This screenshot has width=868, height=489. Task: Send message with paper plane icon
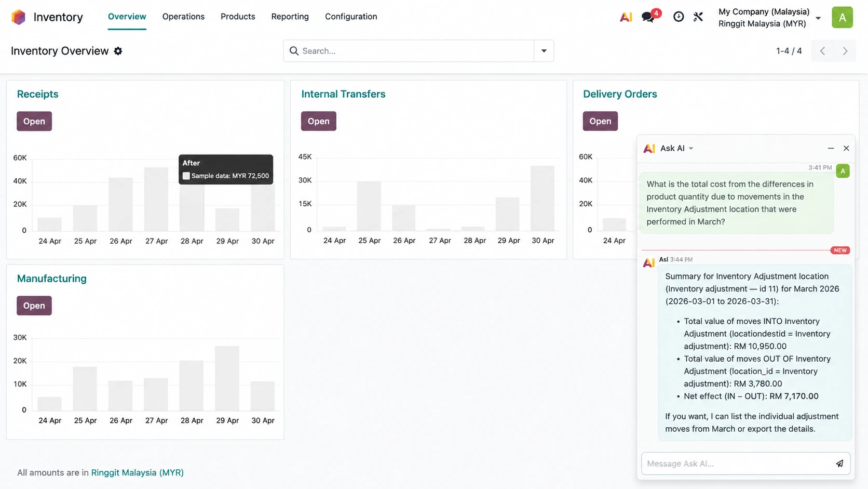click(839, 464)
